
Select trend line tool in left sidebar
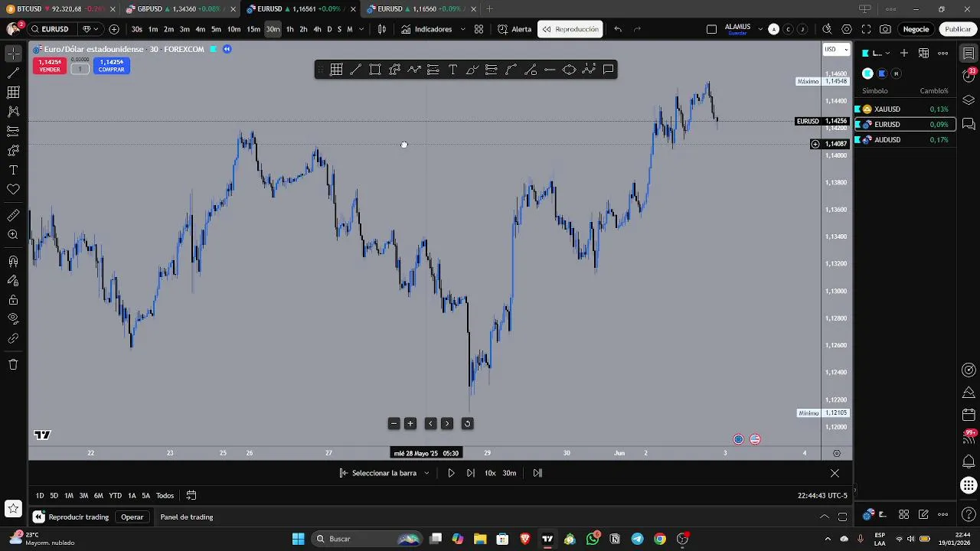point(13,73)
